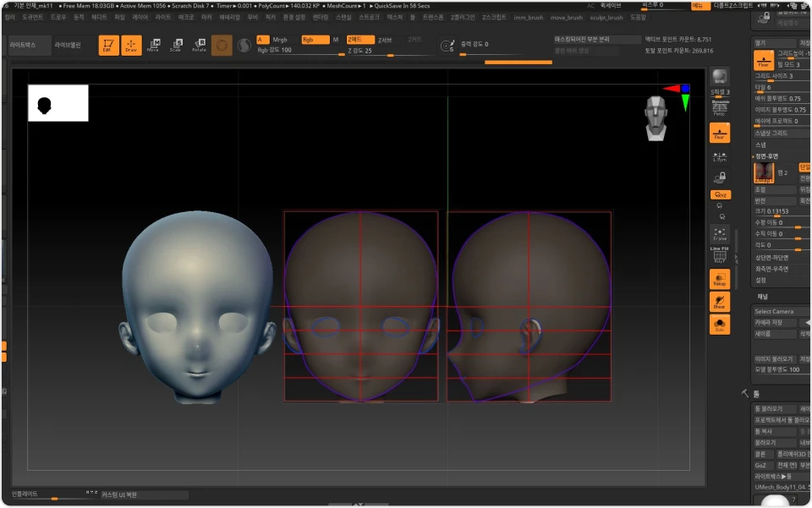Click the camera lock icon
The height and width of the screenshot is (508, 812).
pos(719,178)
